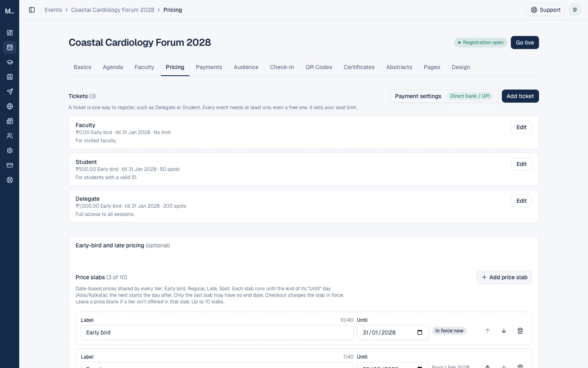Screen dimensions: 588x368
Task: Open the Audience tab
Action: pyautogui.click(x=246, y=67)
